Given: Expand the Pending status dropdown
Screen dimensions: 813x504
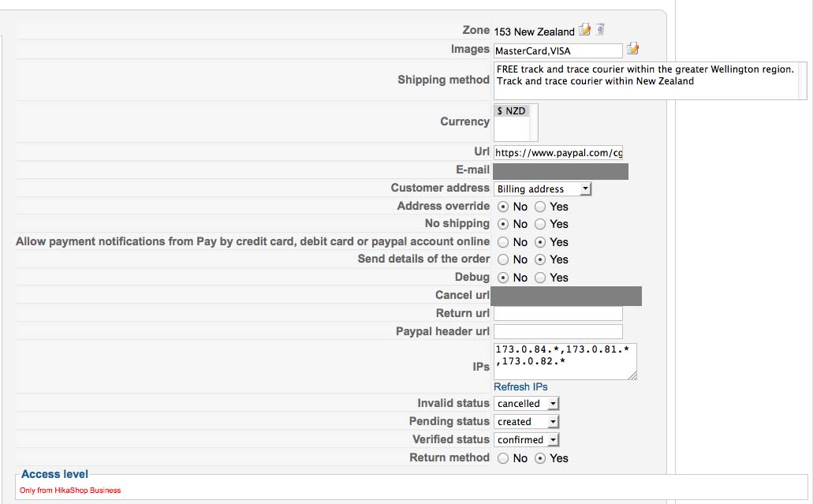Looking at the screenshot, I should click(x=526, y=421).
